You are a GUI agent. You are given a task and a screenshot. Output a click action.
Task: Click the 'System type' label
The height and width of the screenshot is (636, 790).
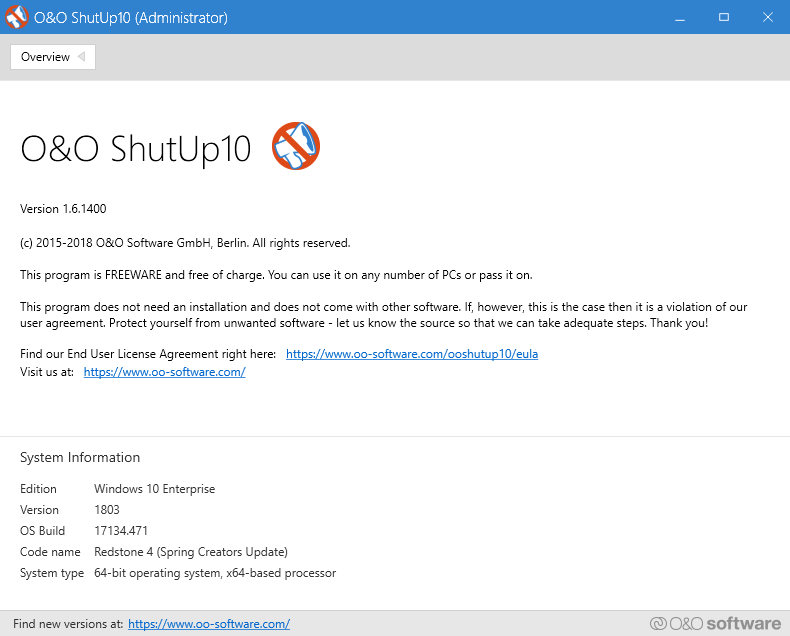(x=52, y=573)
